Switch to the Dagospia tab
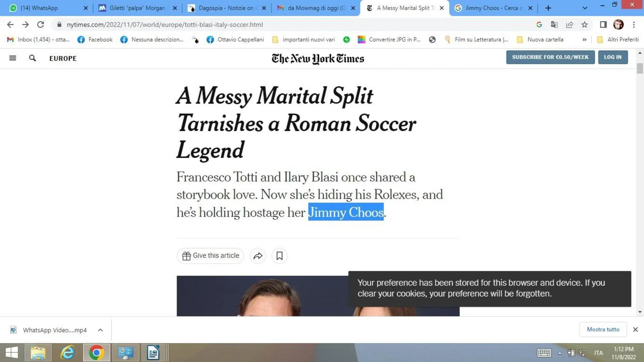 pos(225,8)
